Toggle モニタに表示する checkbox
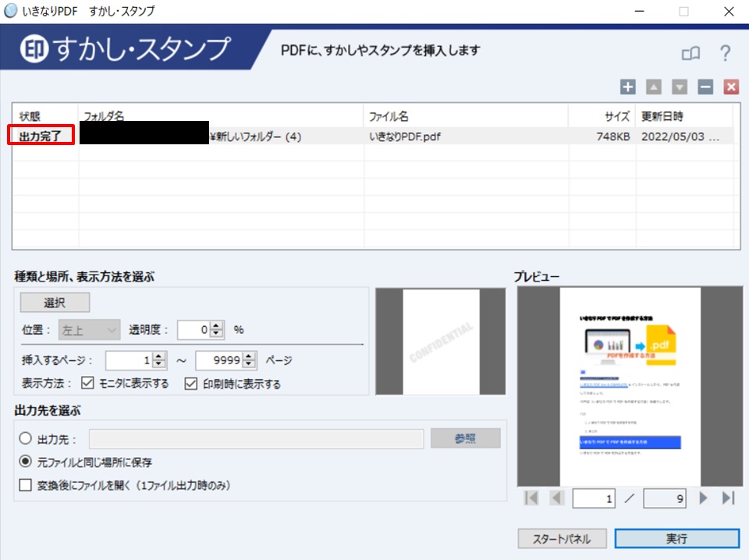This screenshot has height=560, width=749. (x=87, y=383)
